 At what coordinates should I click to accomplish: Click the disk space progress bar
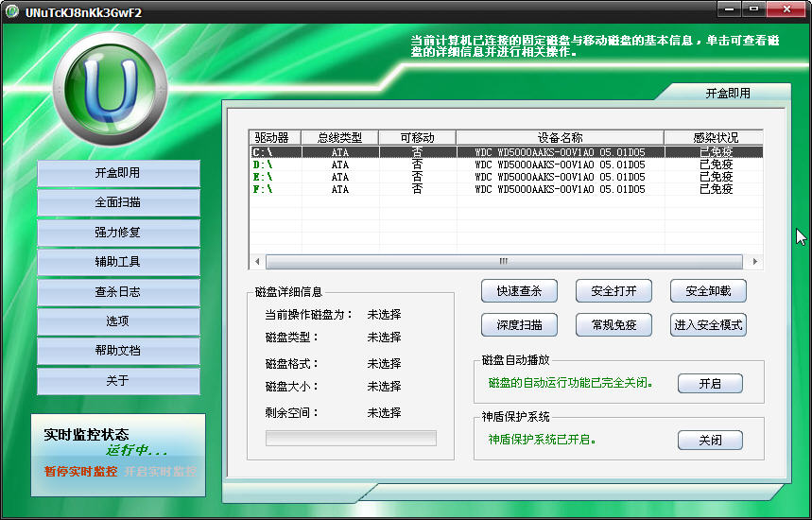point(351,438)
